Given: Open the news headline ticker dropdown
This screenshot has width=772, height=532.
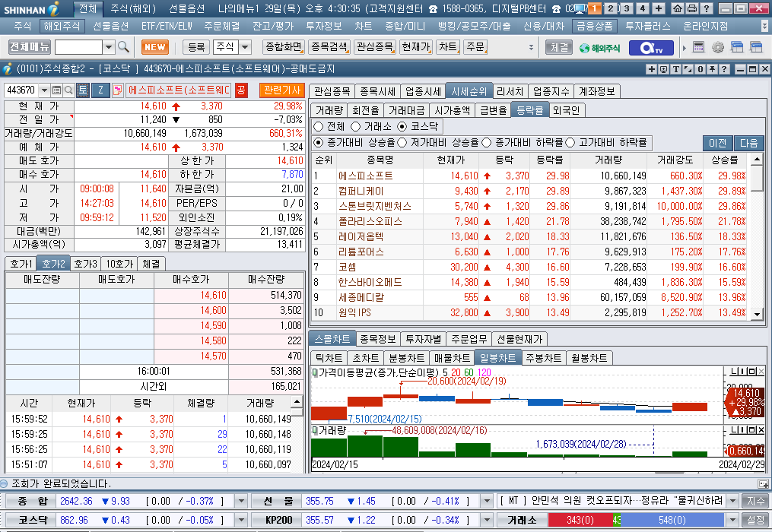Looking at the screenshot, I should [x=732, y=501].
